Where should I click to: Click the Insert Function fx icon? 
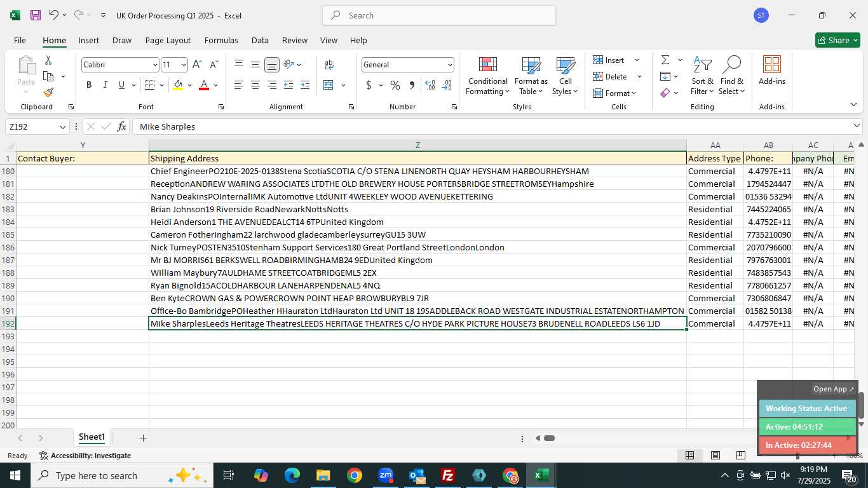[x=122, y=126]
